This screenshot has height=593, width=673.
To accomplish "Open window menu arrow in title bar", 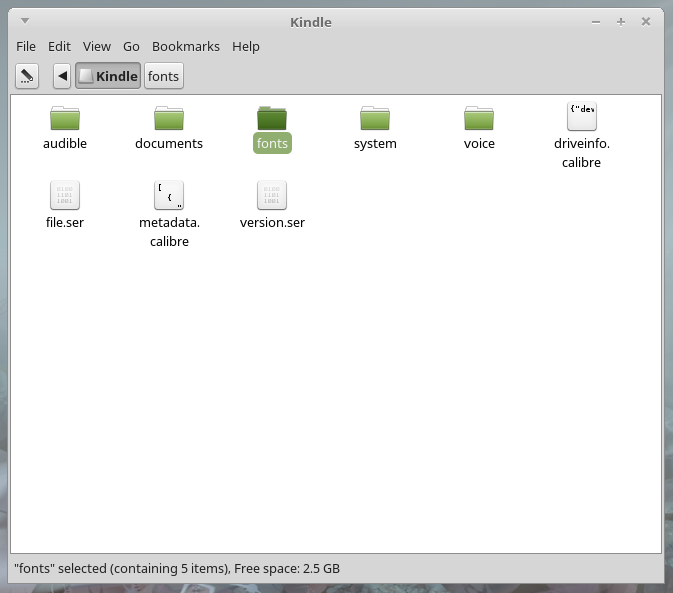I will [x=25, y=21].
